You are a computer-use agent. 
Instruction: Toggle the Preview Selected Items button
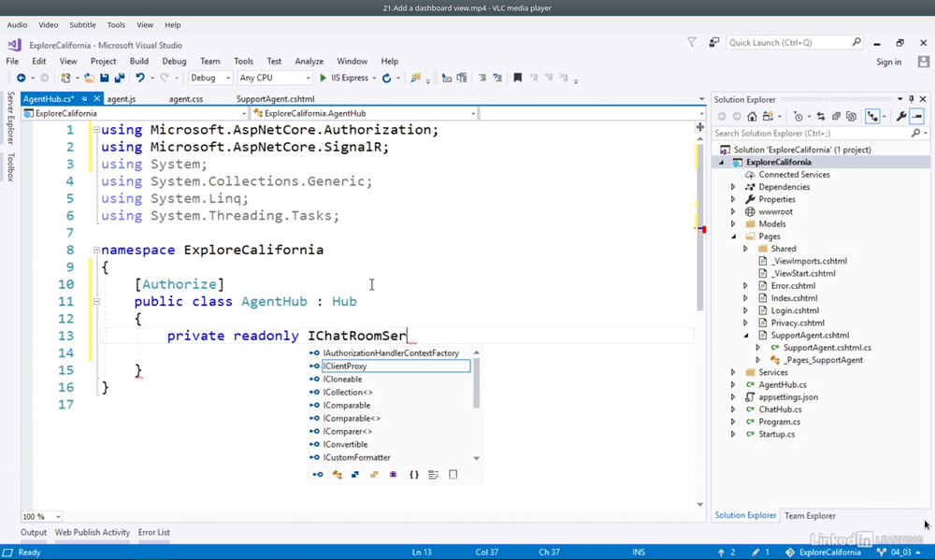(x=917, y=117)
